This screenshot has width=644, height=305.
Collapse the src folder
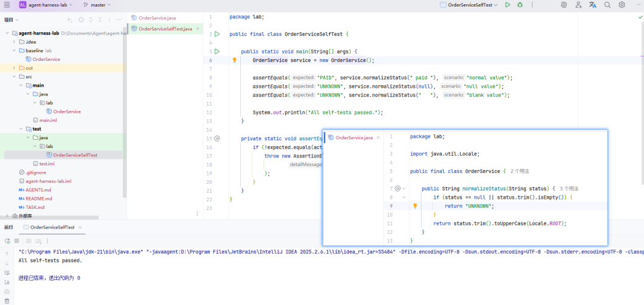tap(14, 76)
